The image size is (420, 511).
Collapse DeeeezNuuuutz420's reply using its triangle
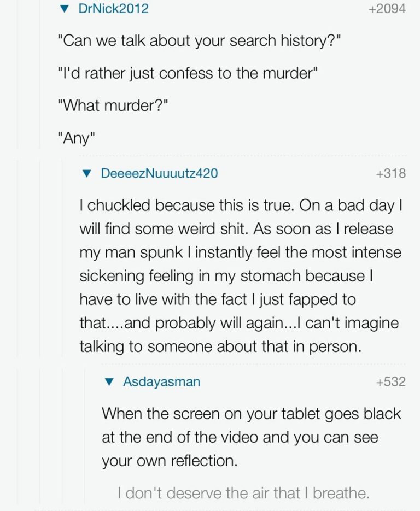pos(86,173)
